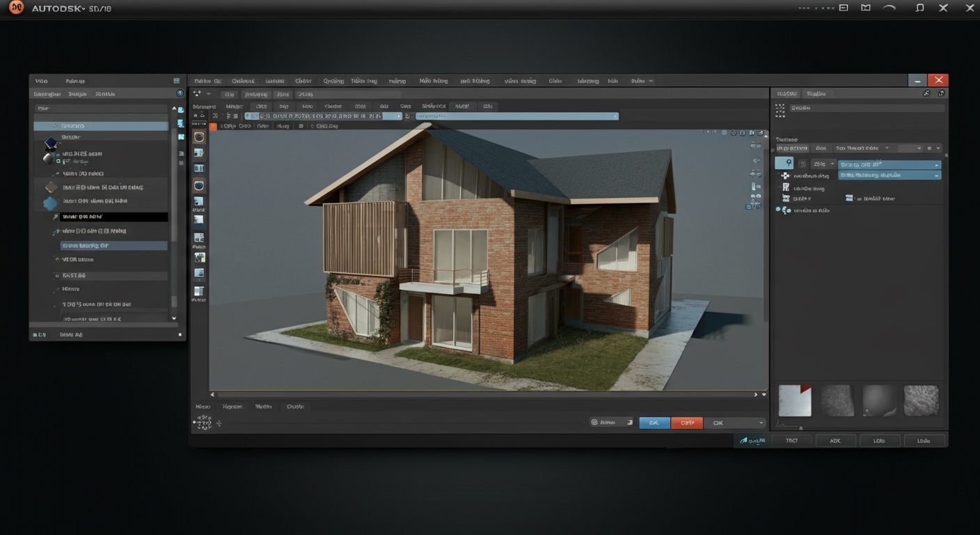Click the down arrow of the left panel scrollbar
Screen dimensions: 980x535
tap(174, 318)
